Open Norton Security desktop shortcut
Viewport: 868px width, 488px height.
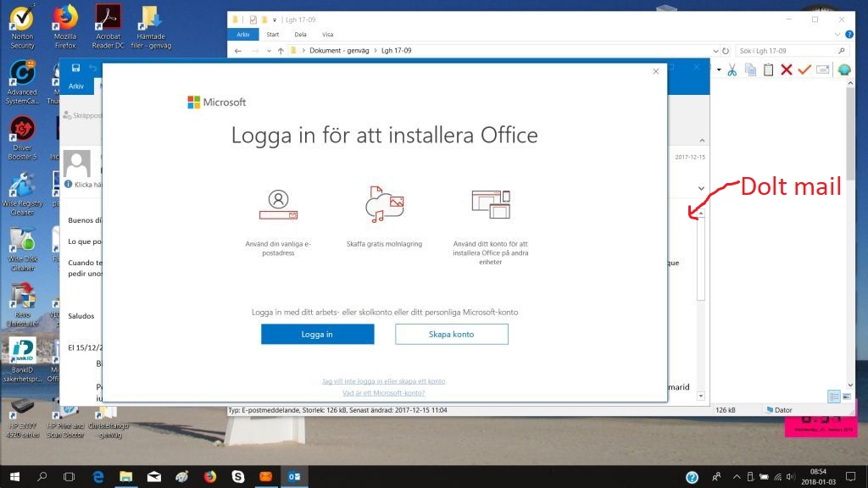[22, 27]
